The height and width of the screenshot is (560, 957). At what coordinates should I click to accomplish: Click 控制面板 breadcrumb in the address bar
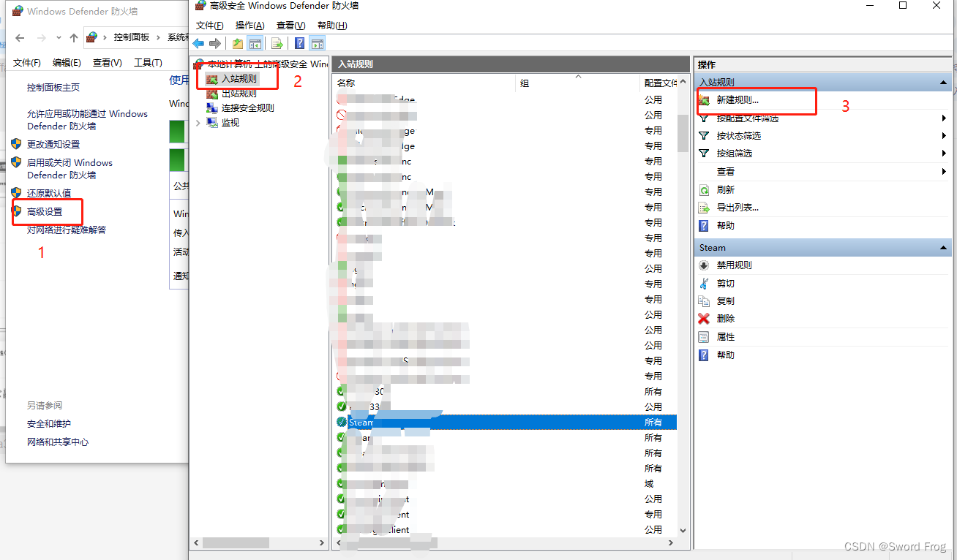tap(132, 37)
